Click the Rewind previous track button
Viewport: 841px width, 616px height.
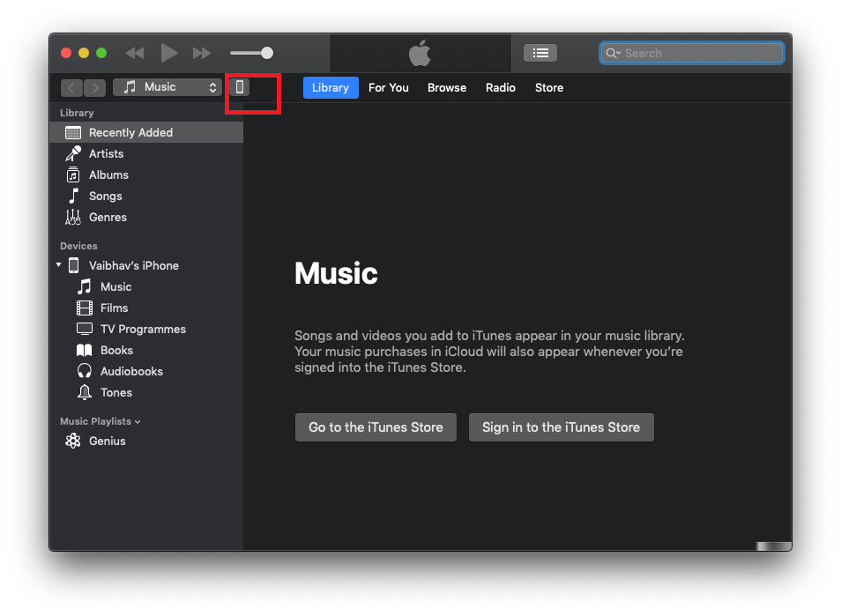pyautogui.click(x=135, y=53)
